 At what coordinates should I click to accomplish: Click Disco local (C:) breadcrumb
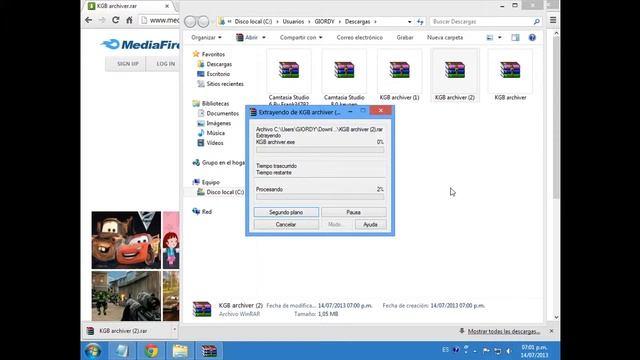click(x=253, y=22)
